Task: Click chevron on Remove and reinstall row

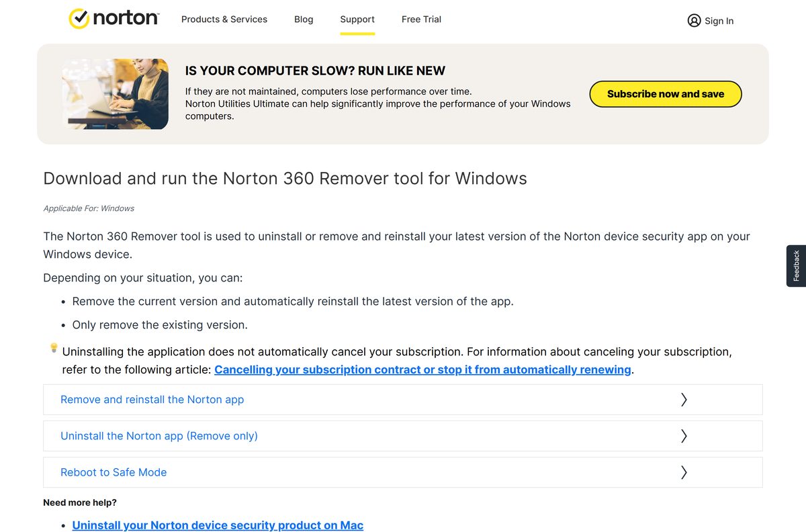Action: tap(684, 400)
